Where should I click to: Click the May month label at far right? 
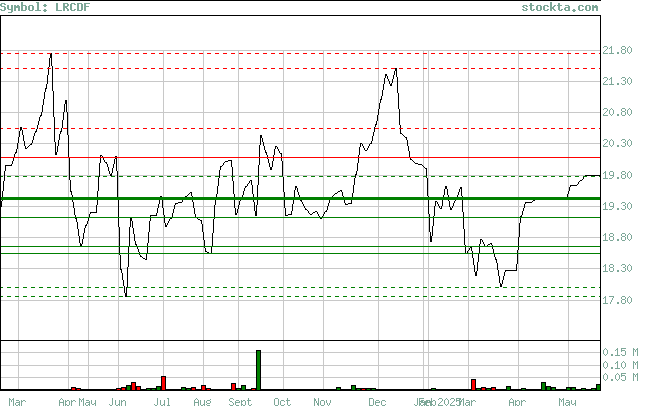pyautogui.click(x=567, y=401)
